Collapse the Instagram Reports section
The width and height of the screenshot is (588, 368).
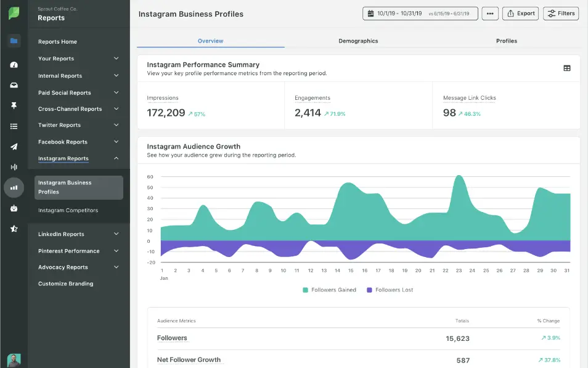click(116, 158)
